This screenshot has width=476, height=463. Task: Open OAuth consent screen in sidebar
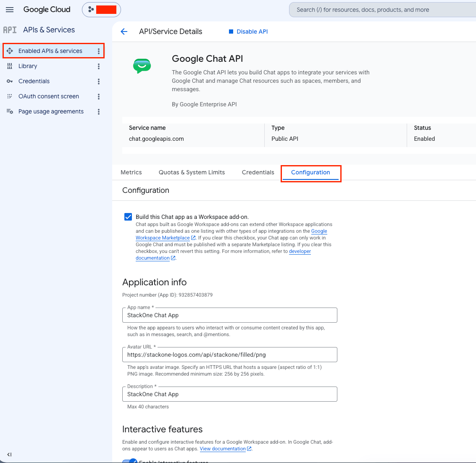pyautogui.click(x=49, y=96)
